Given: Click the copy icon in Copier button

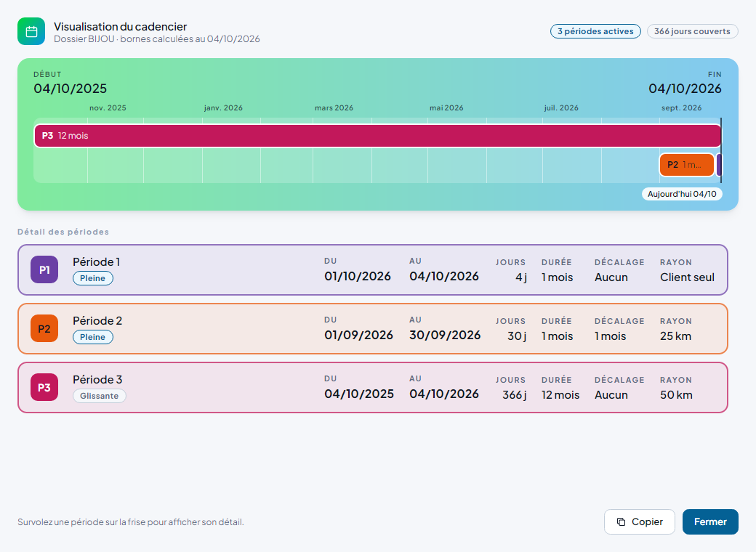Looking at the screenshot, I should pos(621,521).
